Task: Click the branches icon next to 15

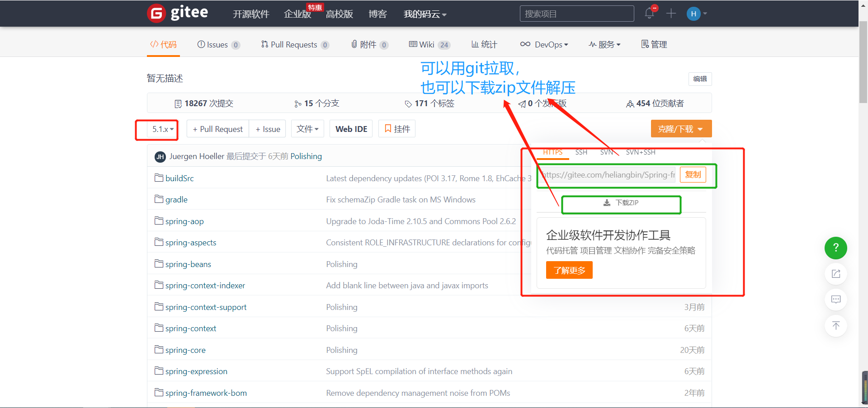Action: click(x=297, y=104)
